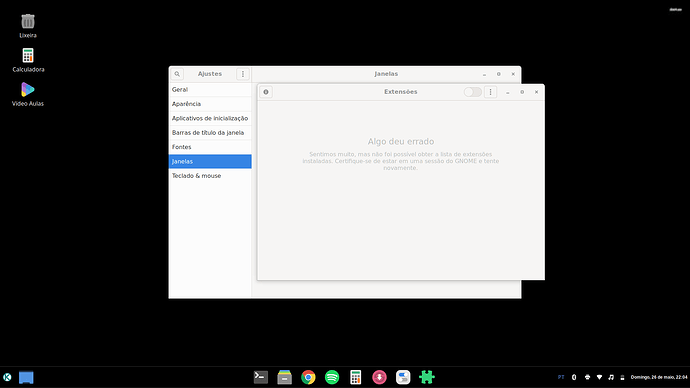This screenshot has width=690, height=388.
Task: Click the date and time clock
Action: (659, 377)
